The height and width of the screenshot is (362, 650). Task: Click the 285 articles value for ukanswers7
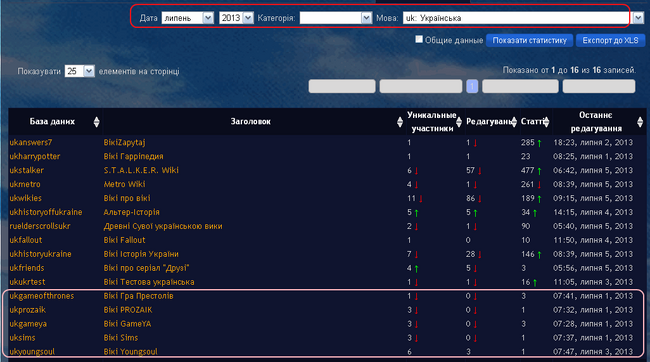528,142
